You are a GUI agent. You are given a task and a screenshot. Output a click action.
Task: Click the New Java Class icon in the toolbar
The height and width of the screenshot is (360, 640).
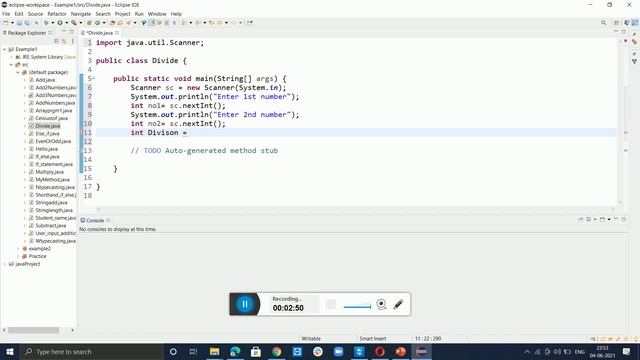(x=98, y=23)
